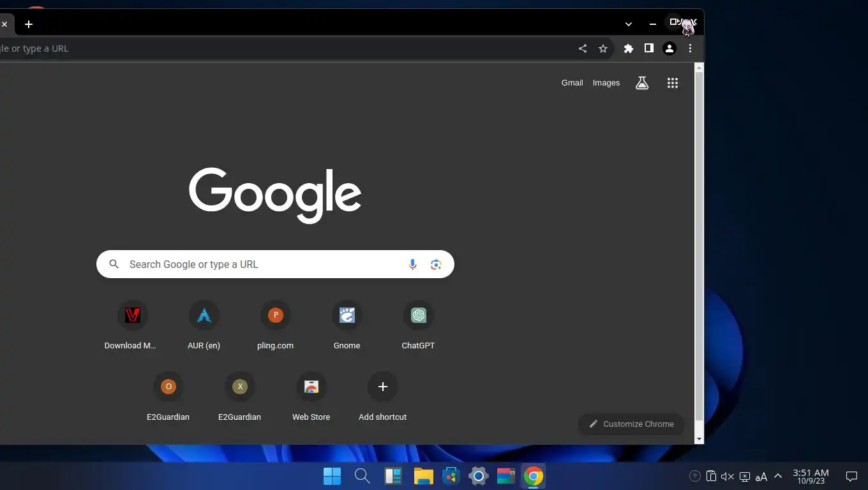This screenshot has height=490, width=868.
Task: Click the magnifier icon in Google search box
Action: tap(114, 264)
